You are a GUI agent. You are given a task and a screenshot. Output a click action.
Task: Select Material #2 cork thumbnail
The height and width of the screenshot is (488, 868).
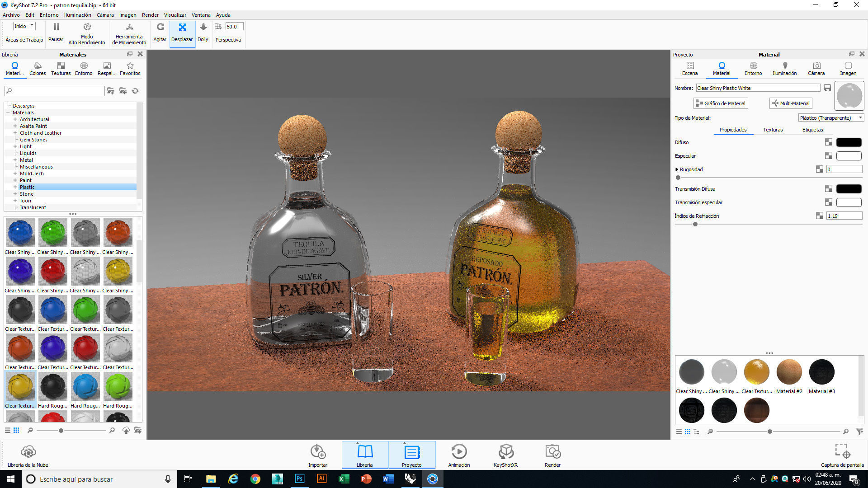coord(789,371)
